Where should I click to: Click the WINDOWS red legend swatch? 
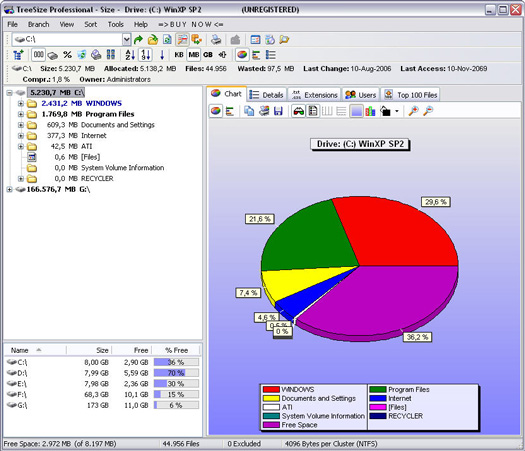point(271,389)
